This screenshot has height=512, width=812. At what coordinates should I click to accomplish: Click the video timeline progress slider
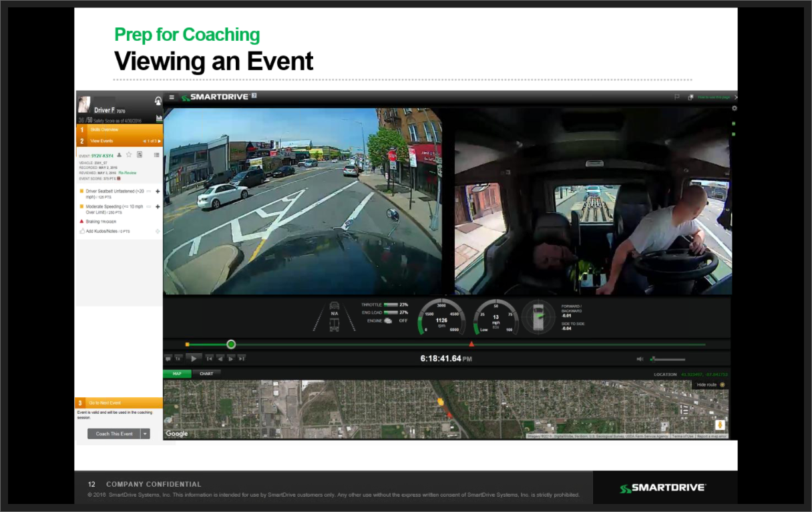231,344
